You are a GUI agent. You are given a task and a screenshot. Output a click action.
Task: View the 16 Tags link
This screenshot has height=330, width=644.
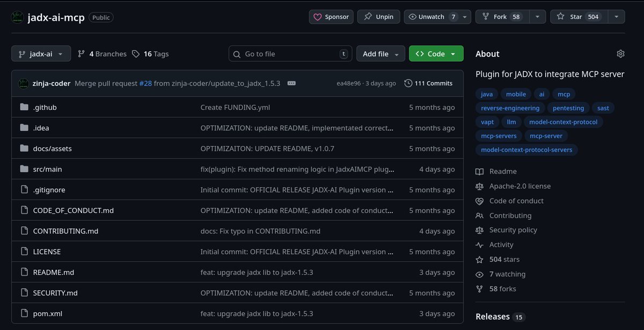pos(150,54)
